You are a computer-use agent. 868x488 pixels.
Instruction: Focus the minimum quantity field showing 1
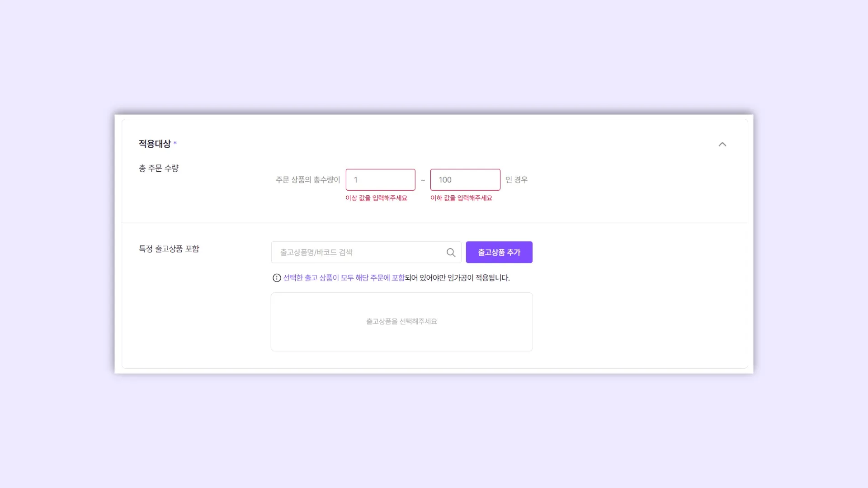[380, 180]
